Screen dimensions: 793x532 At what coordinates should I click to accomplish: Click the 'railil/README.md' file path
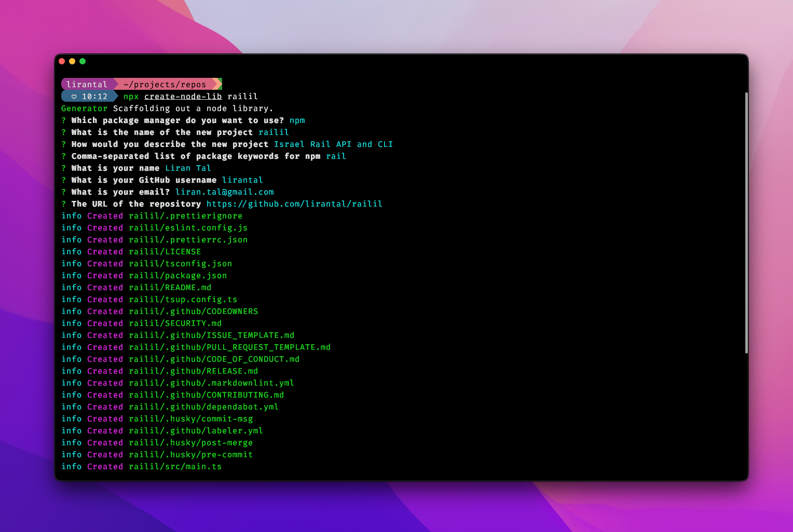tap(170, 288)
